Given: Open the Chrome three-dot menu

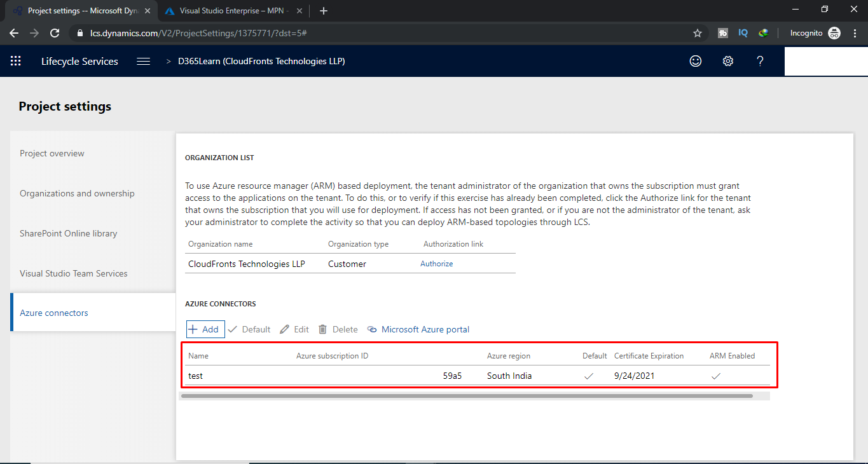Looking at the screenshot, I should click(855, 33).
